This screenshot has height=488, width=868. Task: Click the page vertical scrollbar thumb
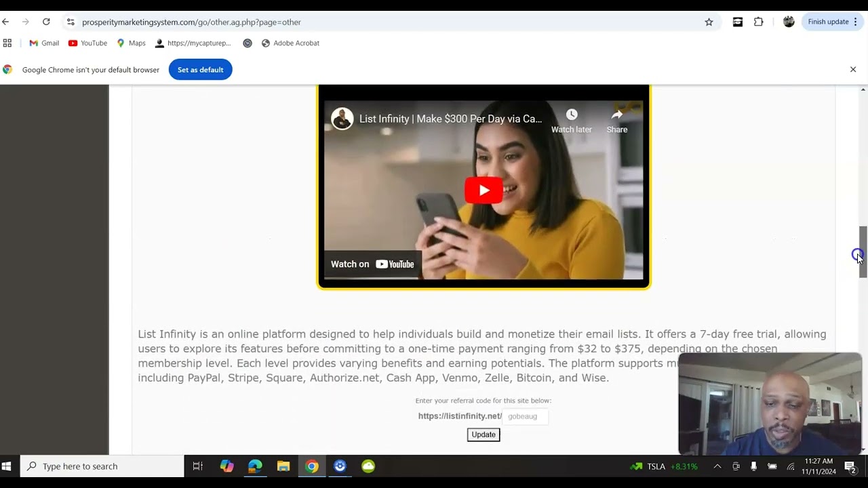863,251
